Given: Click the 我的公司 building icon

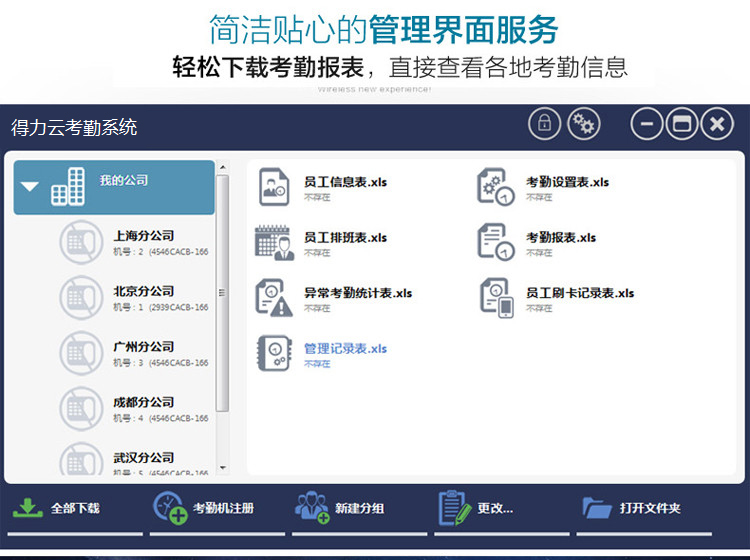Looking at the screenshot, I should click(68, 187).
